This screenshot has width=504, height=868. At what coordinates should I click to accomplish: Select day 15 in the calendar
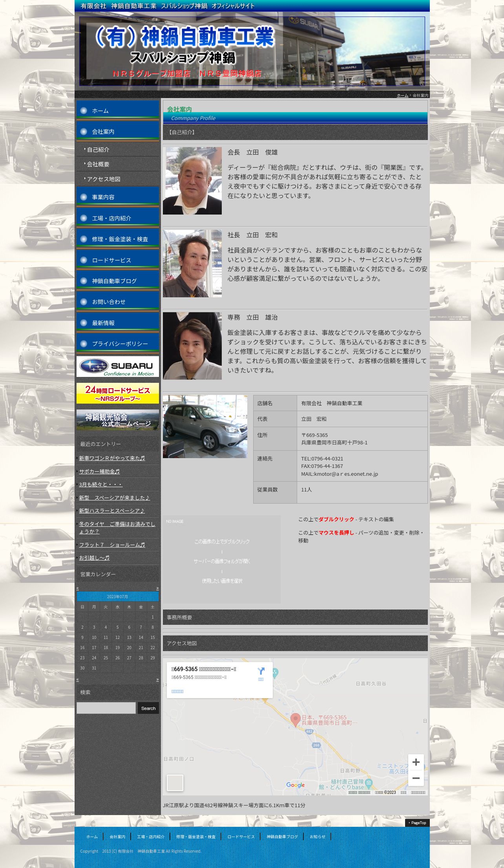[153, 637]
